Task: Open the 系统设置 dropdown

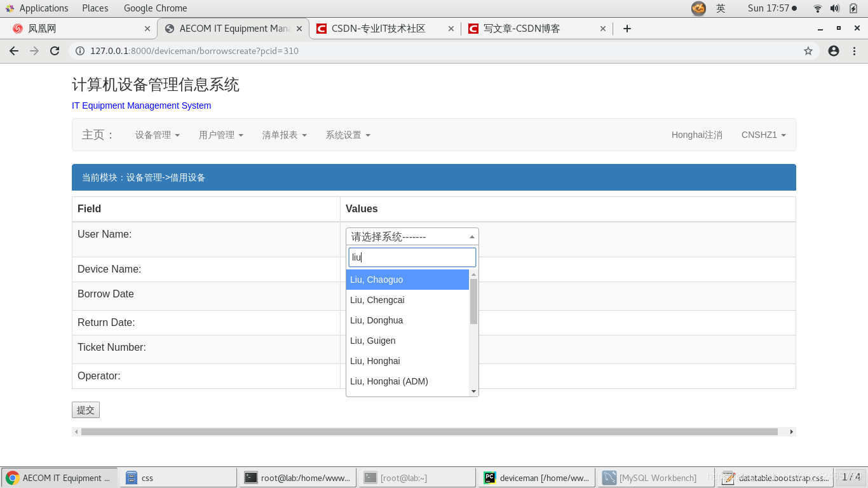Action: (x=348, y=135)
